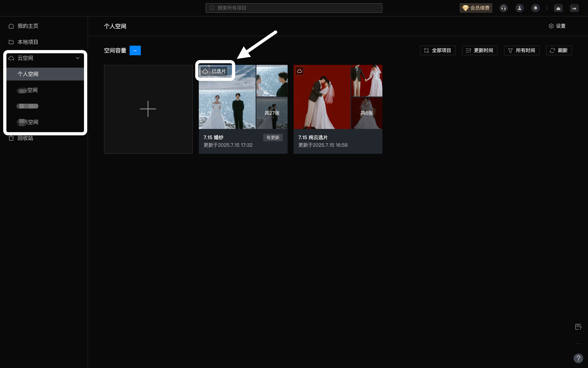Open notifications bell icon
The width and height of the screenshot is (588, 368).
tap(535, 8)
